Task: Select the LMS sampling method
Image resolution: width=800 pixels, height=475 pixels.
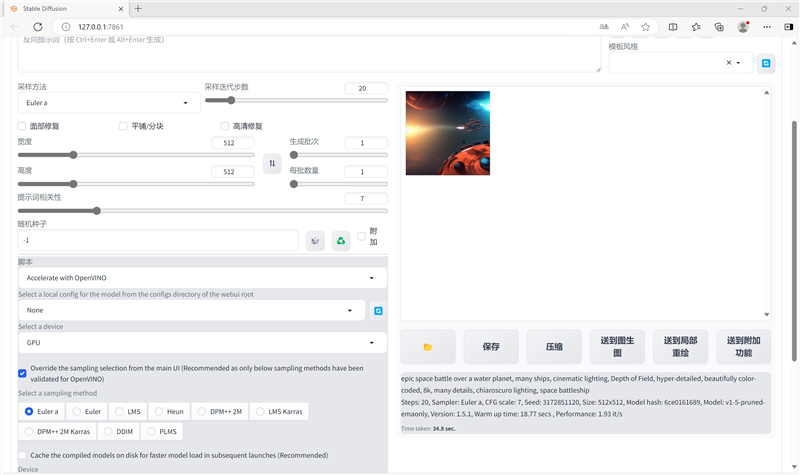Action: point(128,412)
